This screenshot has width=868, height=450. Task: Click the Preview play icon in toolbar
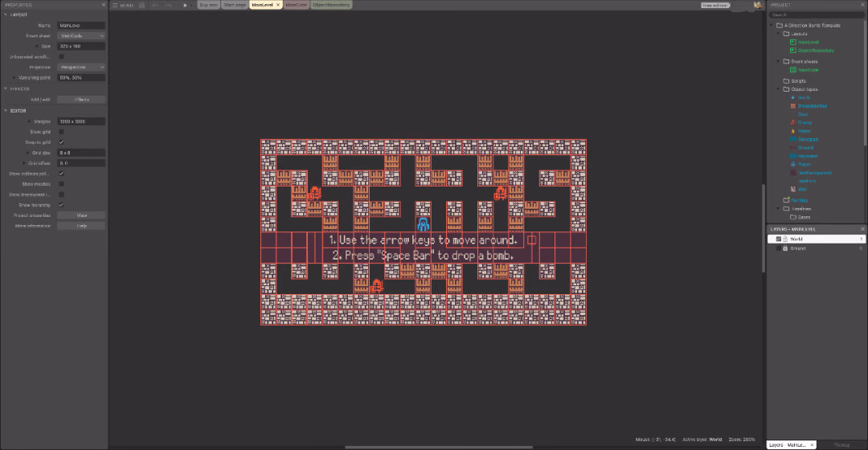tap(185, 5)
